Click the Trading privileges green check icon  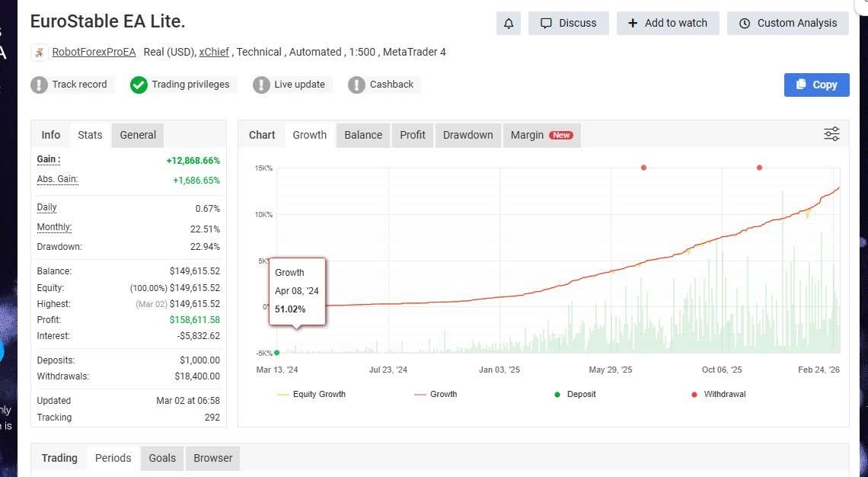(139, 85)
